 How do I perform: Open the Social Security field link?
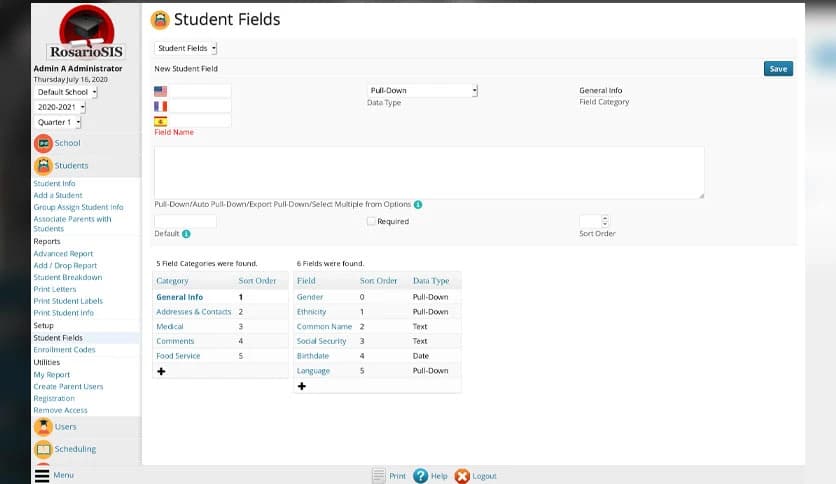(x=321, y=341)
